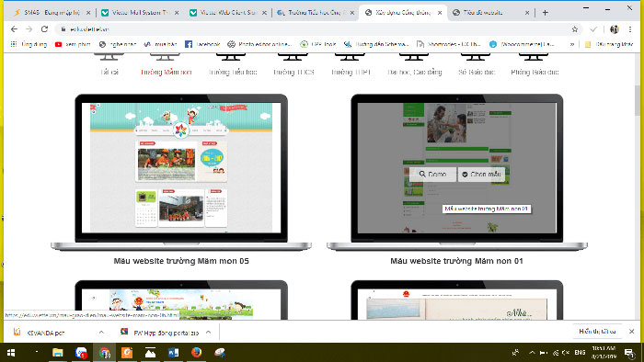This screenshot has height=362, width=644.
Task: Open the other bookmarks folder
Action: point(609,44)
